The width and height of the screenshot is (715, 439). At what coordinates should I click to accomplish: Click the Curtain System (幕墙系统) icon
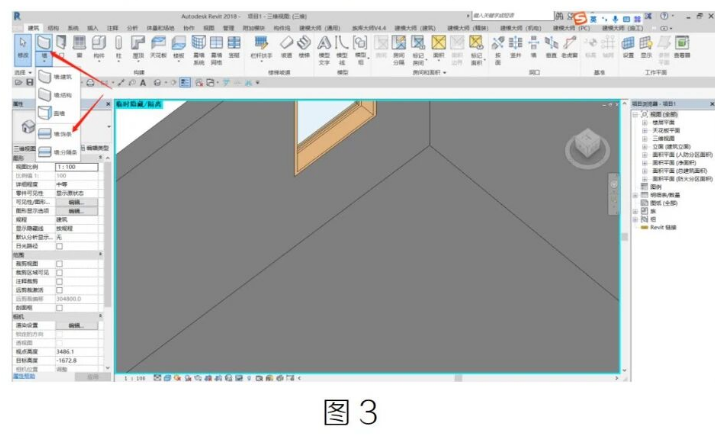point(198,43)
